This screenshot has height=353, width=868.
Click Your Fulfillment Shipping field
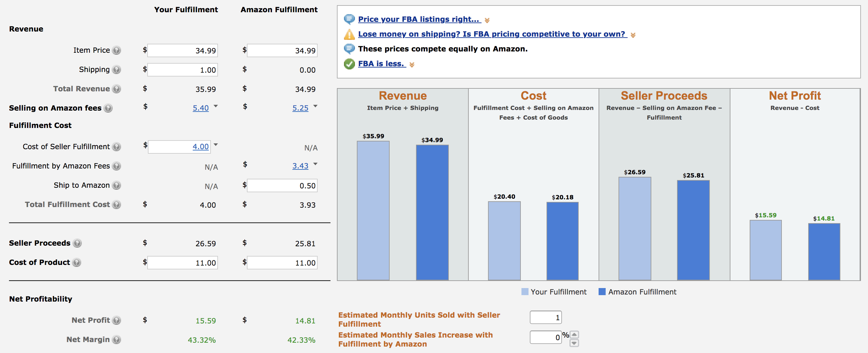(183, 70)
